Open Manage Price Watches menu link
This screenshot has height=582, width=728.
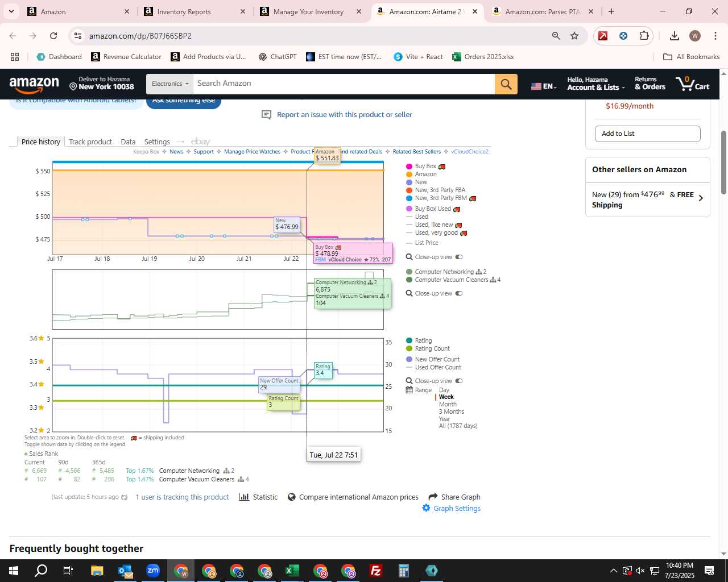(252, 152)
